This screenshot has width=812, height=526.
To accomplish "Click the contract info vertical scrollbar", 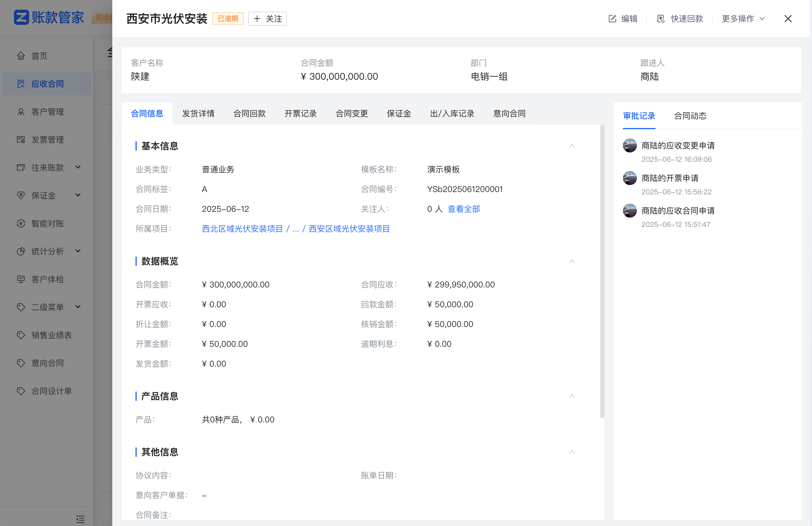I will 602,271.
